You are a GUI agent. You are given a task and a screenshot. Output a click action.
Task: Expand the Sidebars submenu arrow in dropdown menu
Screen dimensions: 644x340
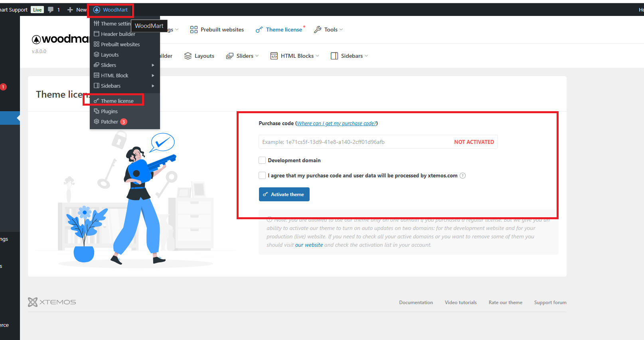(x=153, y=86)
